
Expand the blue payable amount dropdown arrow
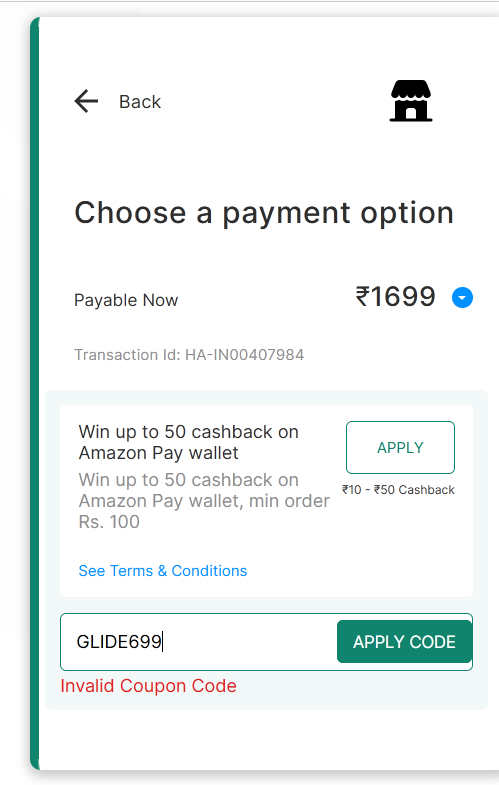pyautogui.click(x=462, y=298)
